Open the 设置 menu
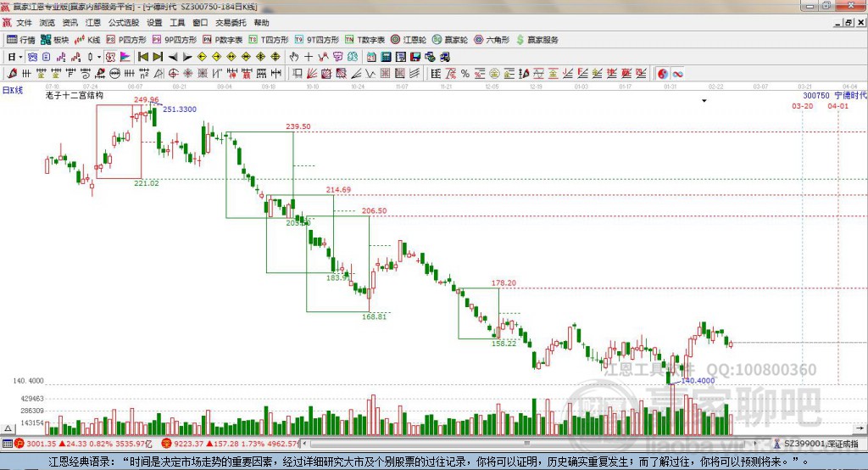 (x=154, y=23)
